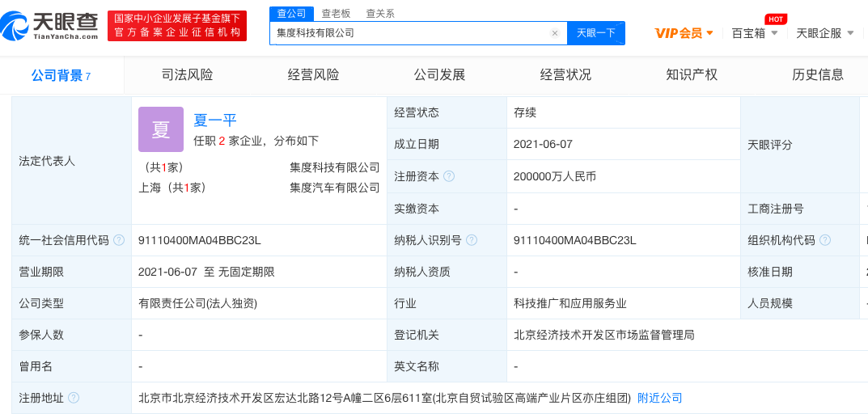This screenshot has width=868, height=414.
Task: Open the 历史信息 tab
Action: (818, 74)
